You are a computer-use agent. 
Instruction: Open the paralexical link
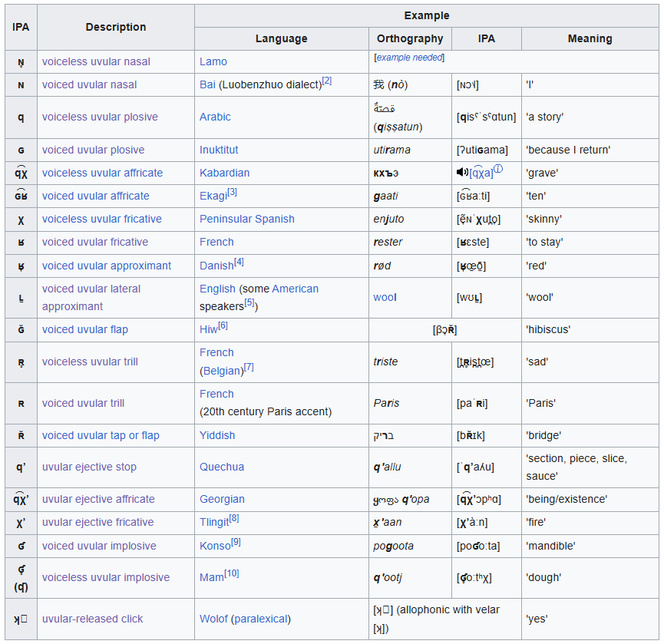click(261, 619)
